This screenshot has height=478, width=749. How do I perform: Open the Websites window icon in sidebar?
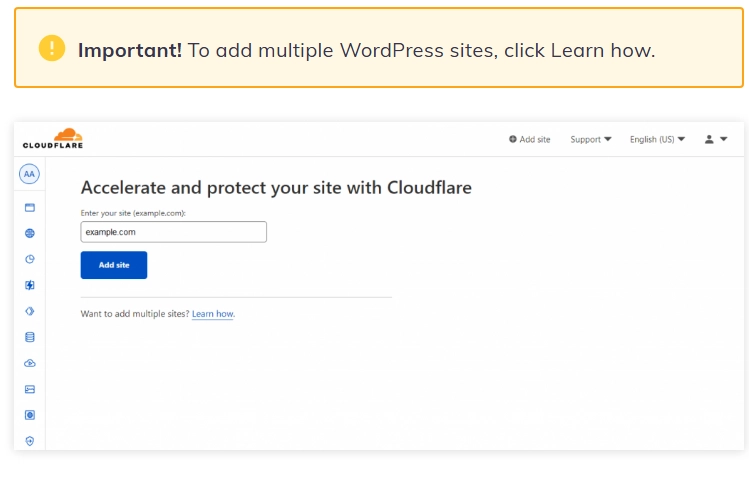tap(30, 207)
